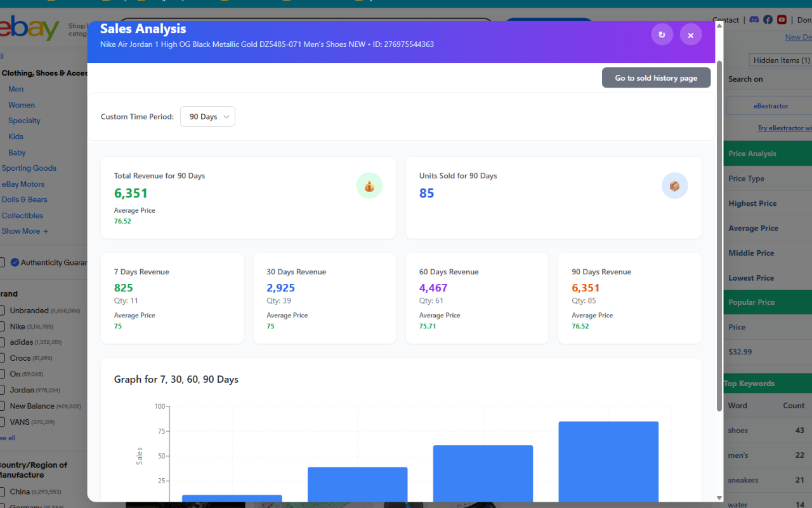This screenshot has height=508, width=812.
Task: Open the Contact link
Action: pyautogui.click(x=726, y=20)
